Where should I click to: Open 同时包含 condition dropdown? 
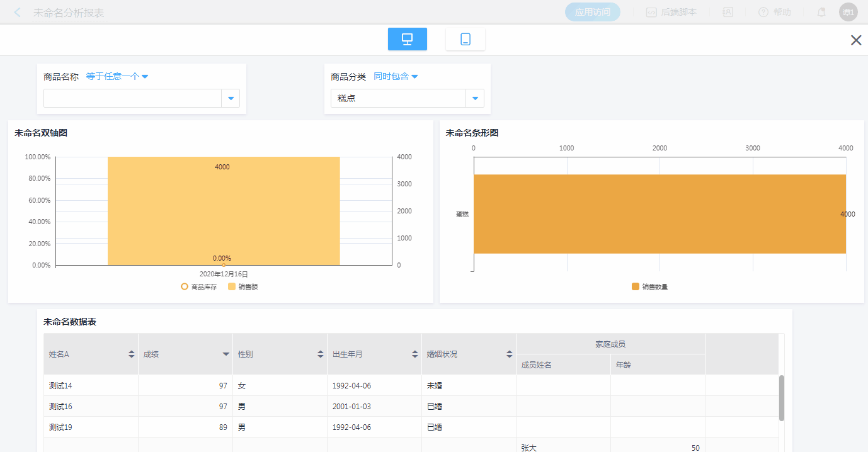pos(396,77)
